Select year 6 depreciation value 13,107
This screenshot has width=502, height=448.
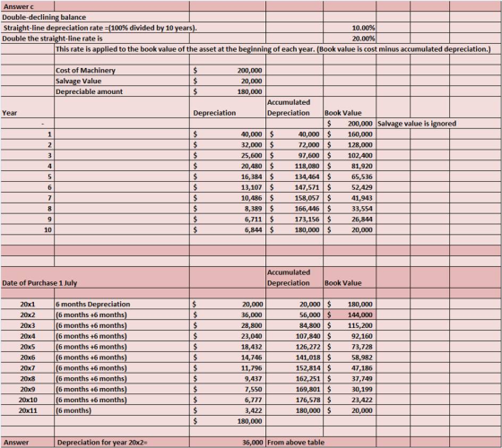click(228, 187)
